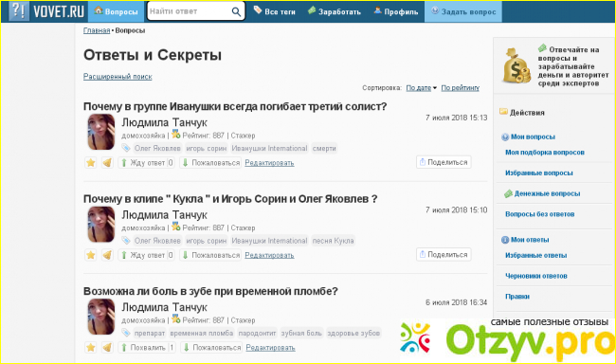Select the песня Кукла tag

click(x=334, y=241)
